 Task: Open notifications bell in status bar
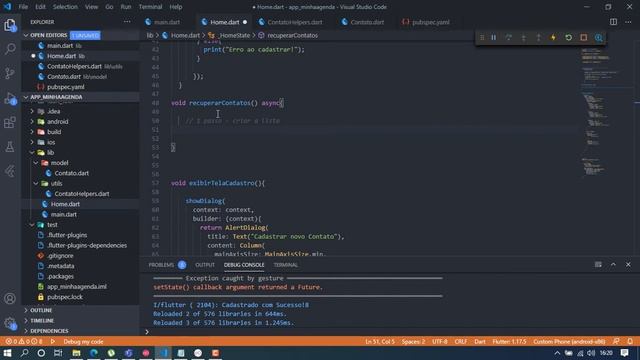coord(630,341)
